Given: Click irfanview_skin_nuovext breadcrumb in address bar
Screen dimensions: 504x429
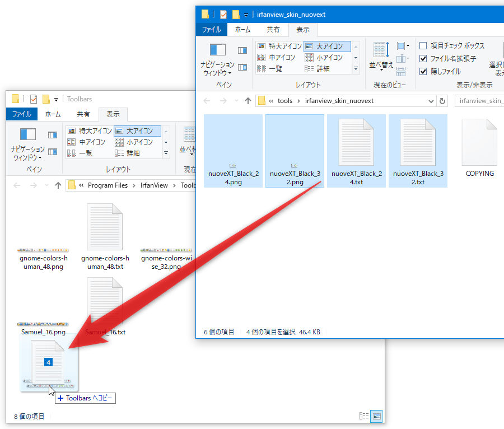Looking at the screenshot, I should [339, 101].
